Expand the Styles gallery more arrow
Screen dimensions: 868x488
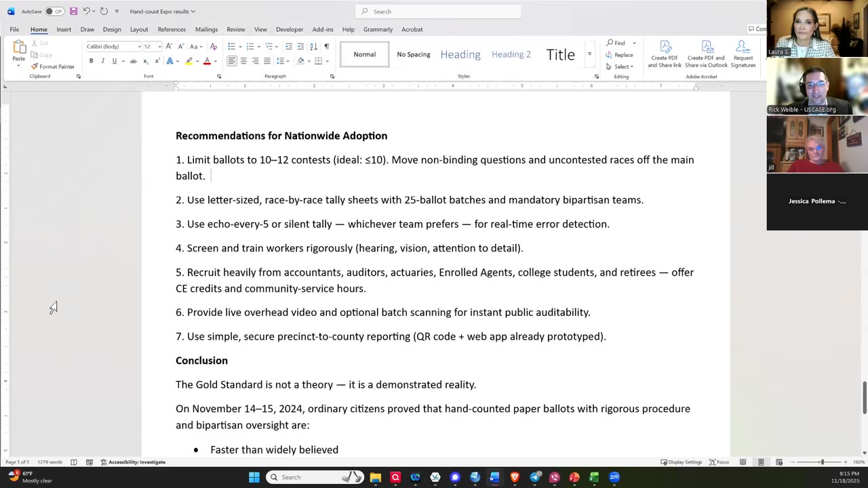click(589, 54)
